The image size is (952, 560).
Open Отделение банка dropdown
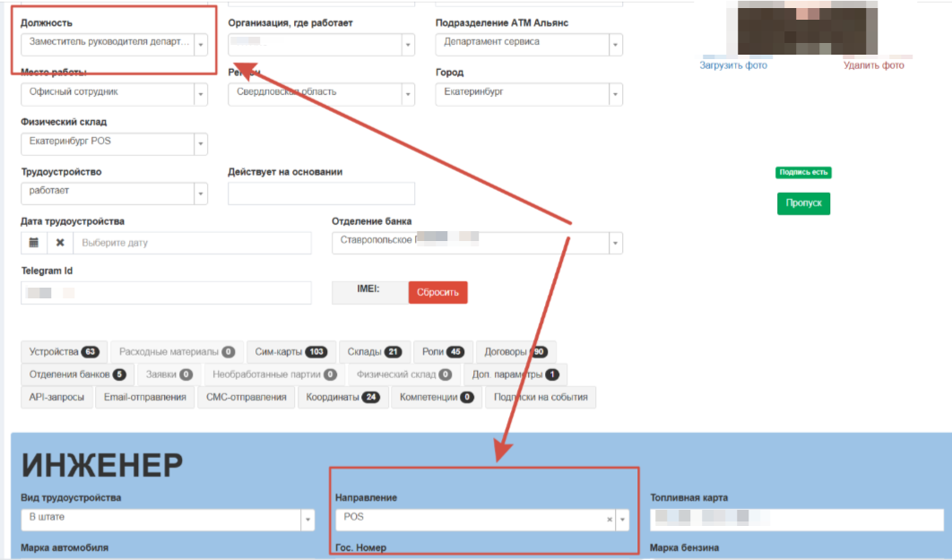(x=615, y=243)
